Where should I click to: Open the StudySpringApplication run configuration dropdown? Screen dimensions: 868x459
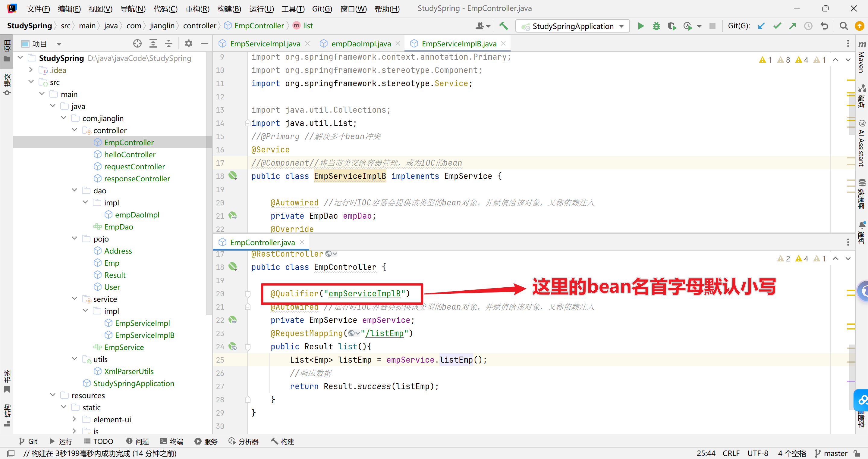(x=573, y=26)
